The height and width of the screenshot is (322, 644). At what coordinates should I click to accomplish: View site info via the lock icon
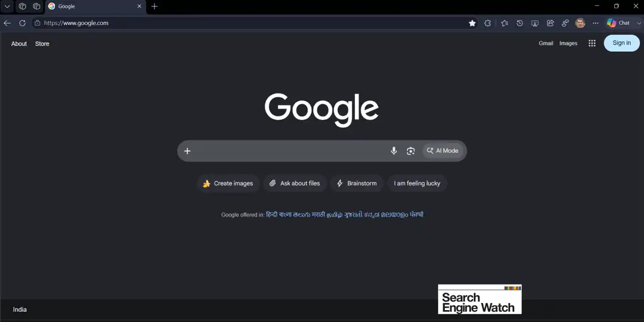38,23
